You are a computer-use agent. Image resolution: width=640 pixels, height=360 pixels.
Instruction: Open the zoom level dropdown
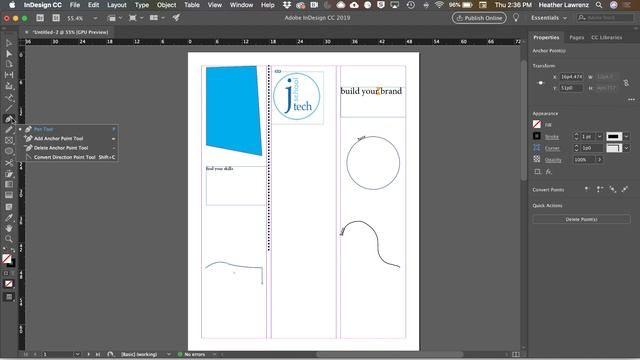pyautogui.click(x=95, y=18)
